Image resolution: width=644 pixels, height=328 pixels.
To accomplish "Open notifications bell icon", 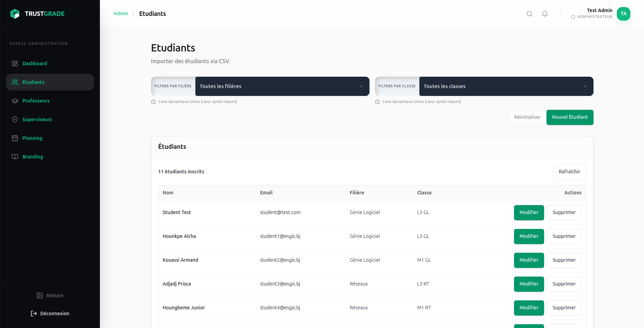I will tap(544, 14).
